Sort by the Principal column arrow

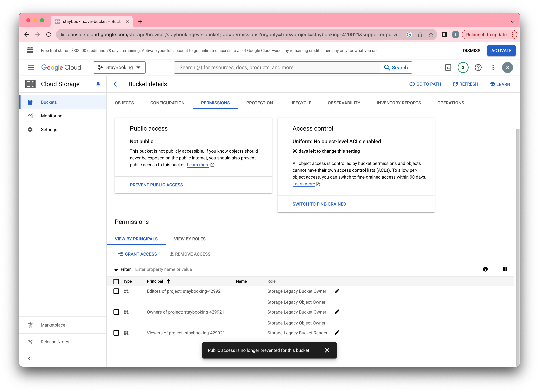(x=169, y=281)
